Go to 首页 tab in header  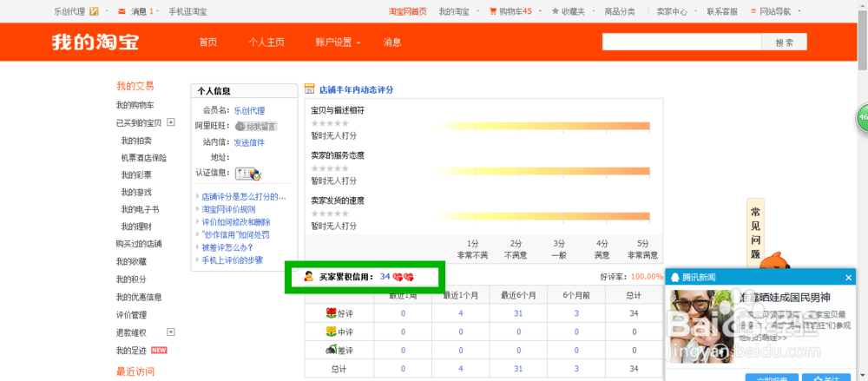[x=208, y=42]
